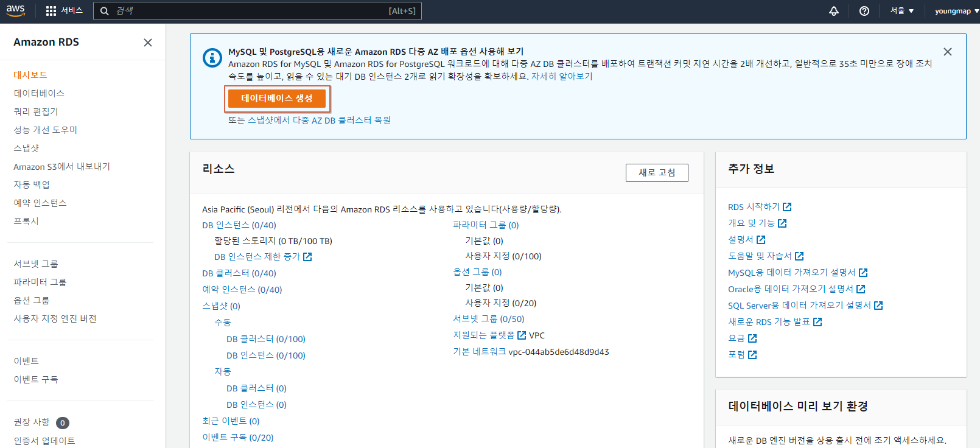This screenshot has width=980, height=448.
Task: Open 옵션 그룹 in the sidebar
Action: 32,300
